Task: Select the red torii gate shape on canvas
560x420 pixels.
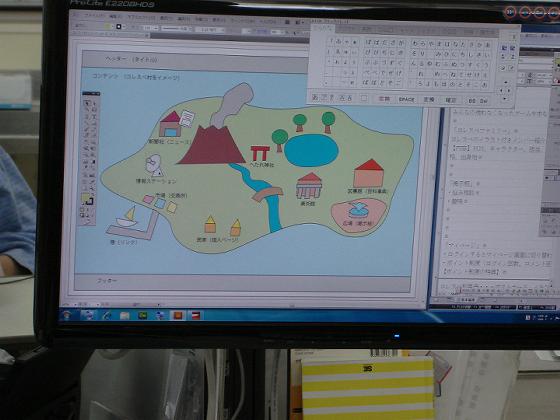Action: pyautogui.click(x=260, y=153)
